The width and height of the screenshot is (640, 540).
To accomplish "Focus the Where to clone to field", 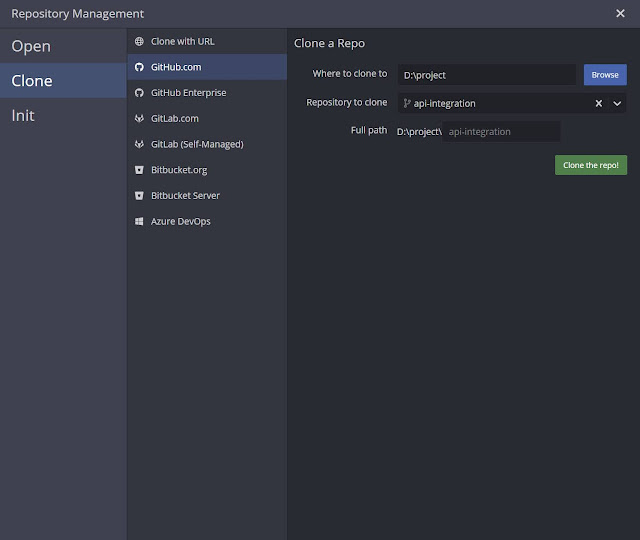I will tap(487, 75).
